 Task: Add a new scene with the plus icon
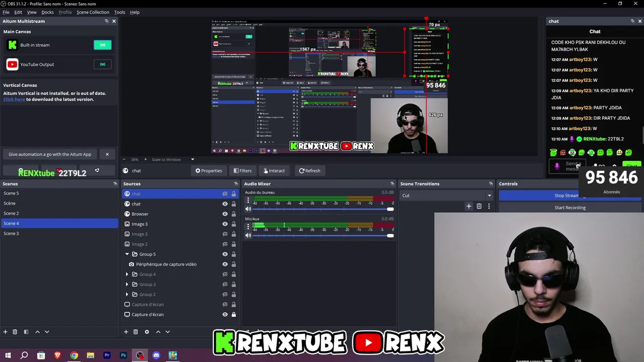pyautogui.click(x=6, y=332)
